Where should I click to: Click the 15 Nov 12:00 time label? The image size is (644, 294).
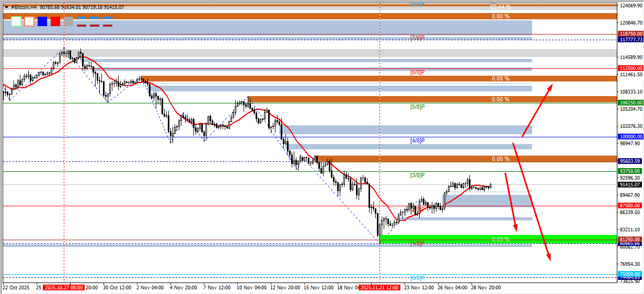click(318, 288)
